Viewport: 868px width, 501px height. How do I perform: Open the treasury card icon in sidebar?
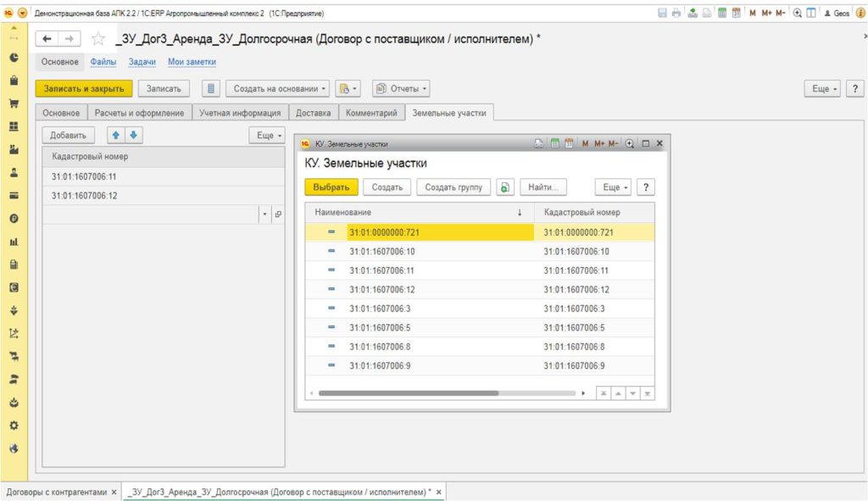pyautogui.click(x=14, y=196)
